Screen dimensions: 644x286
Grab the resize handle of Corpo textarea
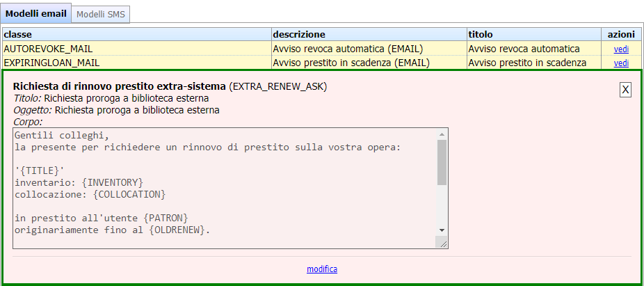[442, 242]
